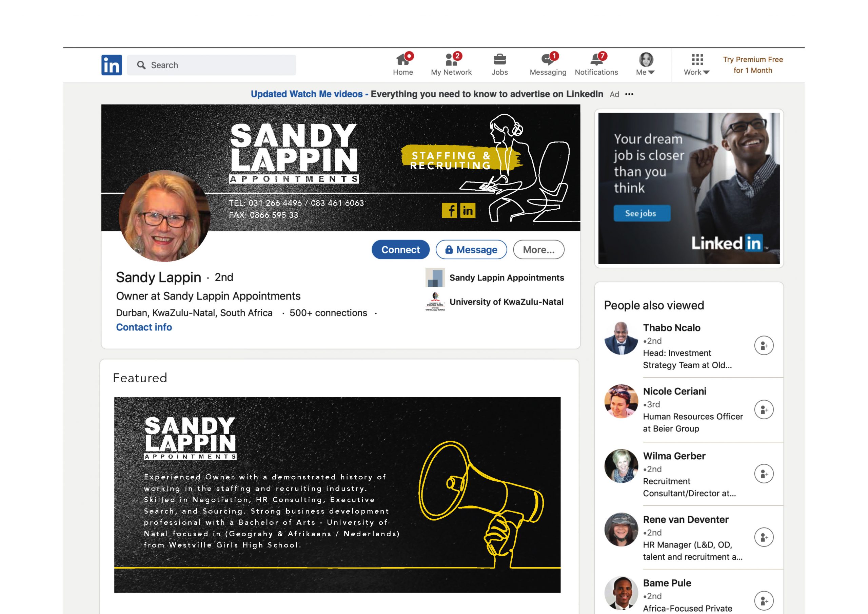Viewport: 868px width, 614px height.
Task: Click the 'Featured' section heading
Action: click(x=140, y=378)
